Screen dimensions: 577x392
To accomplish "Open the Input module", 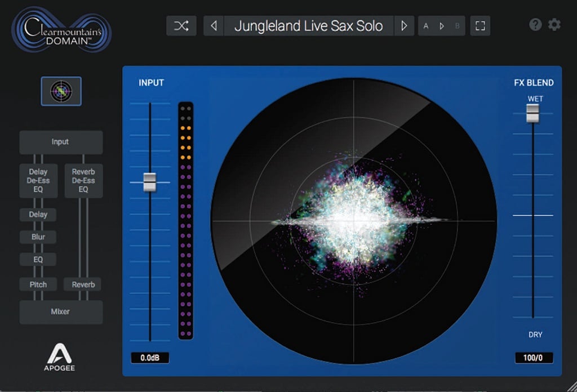I will 61,142.
